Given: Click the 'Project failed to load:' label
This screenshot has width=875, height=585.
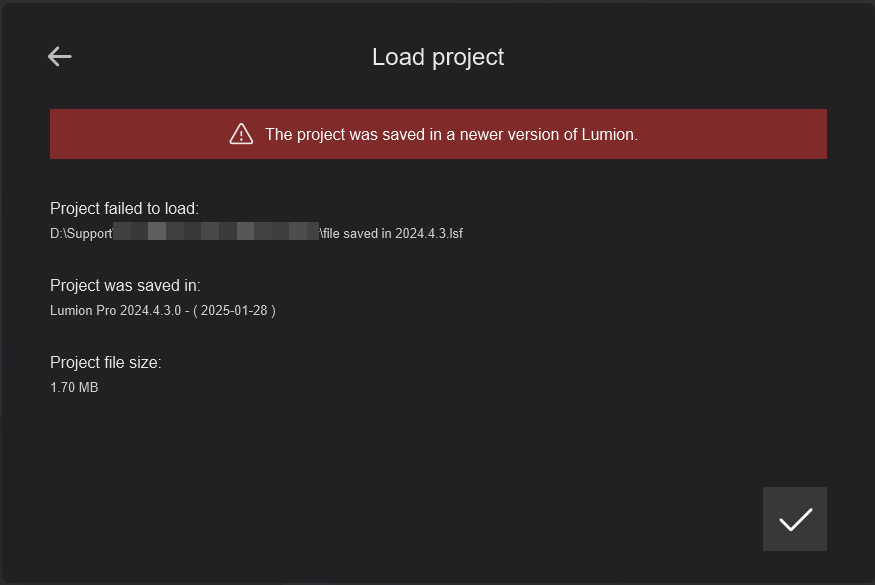Looking at the screenshot, I should point(123,208).
